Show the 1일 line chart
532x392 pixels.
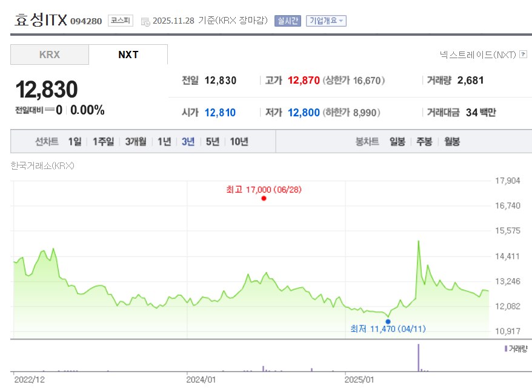[75, 142]
